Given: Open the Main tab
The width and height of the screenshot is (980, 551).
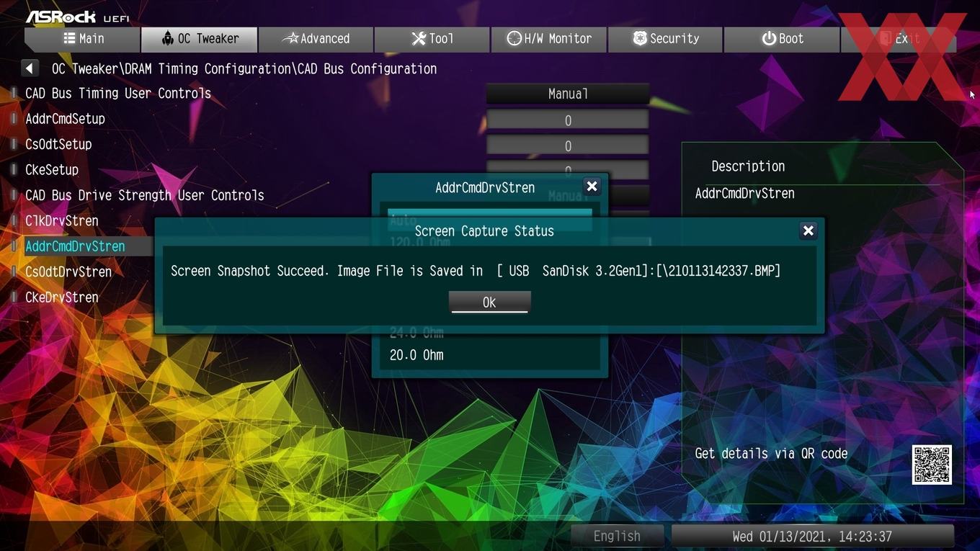Looking at the screenshot, I should point(82,39).
